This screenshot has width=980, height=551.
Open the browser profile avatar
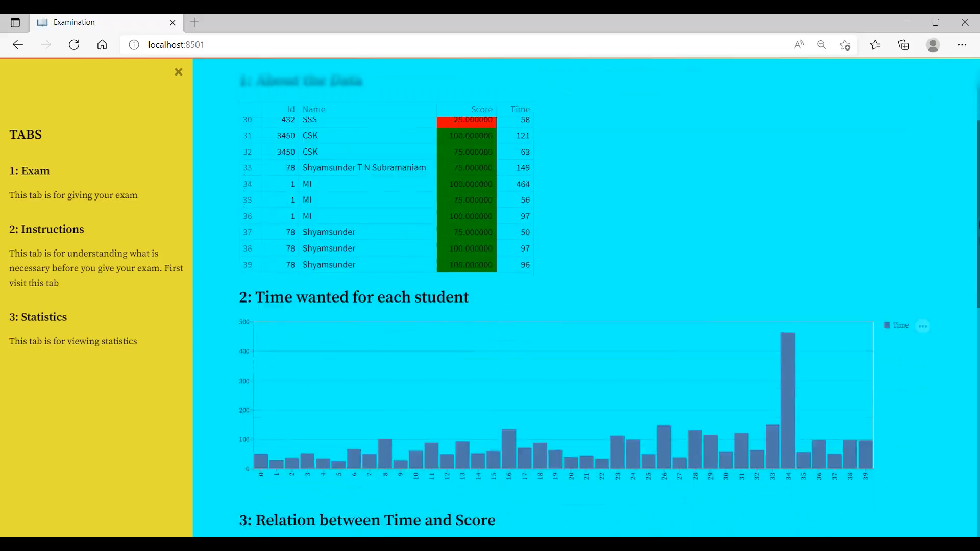pos(933,45)
